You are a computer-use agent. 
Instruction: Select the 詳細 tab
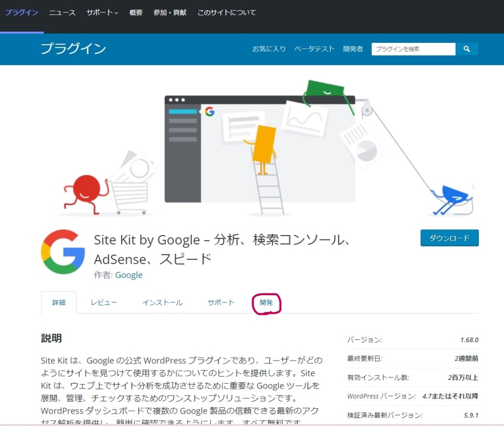59,303
